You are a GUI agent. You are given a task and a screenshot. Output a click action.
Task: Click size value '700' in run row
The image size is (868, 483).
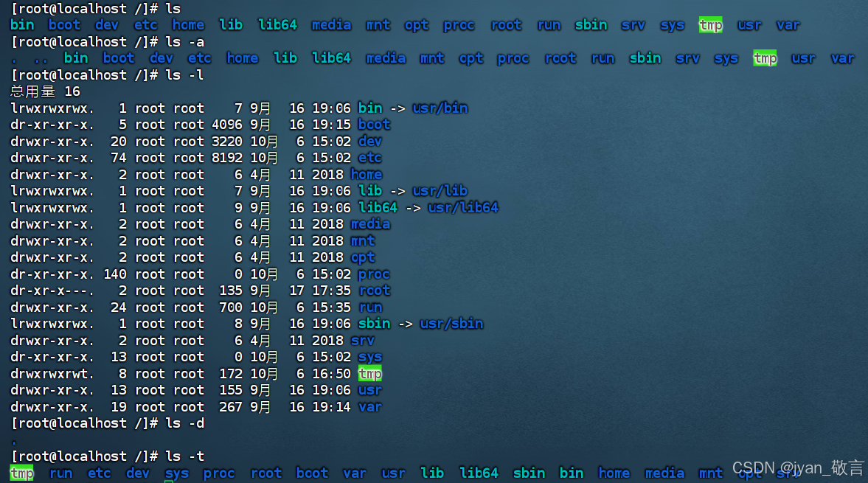231,307
